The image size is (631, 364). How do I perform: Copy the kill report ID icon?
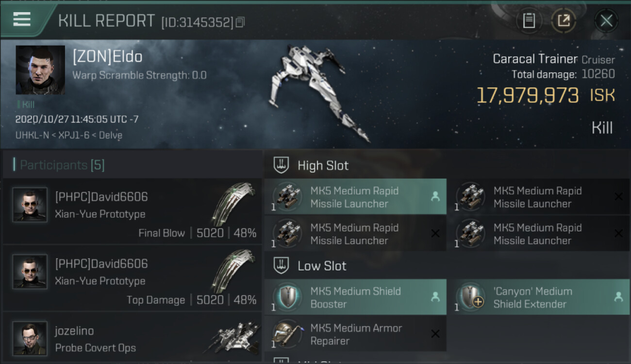pos(240,22)
